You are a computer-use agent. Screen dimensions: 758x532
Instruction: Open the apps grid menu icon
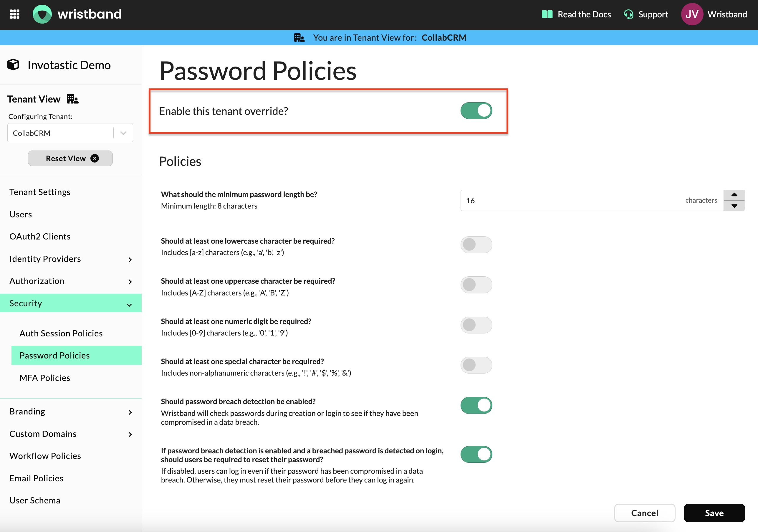14,14
